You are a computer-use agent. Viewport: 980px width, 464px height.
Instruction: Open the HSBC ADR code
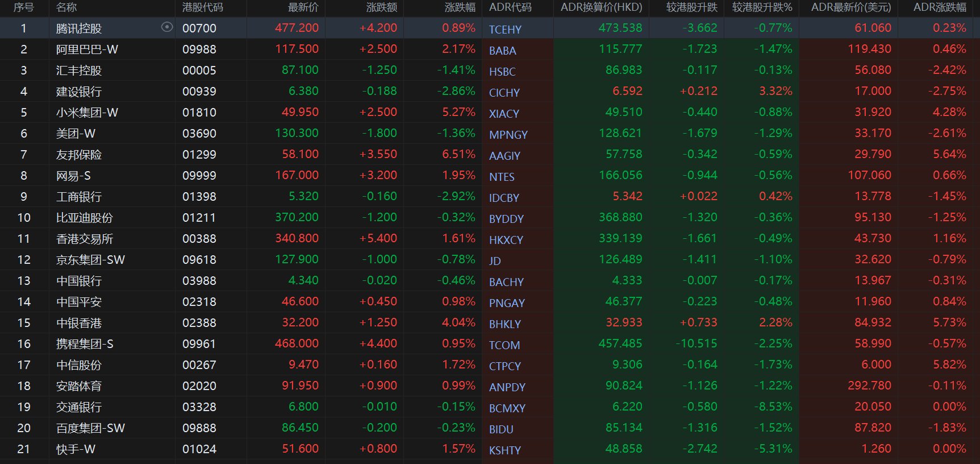(x=502, y=72)
